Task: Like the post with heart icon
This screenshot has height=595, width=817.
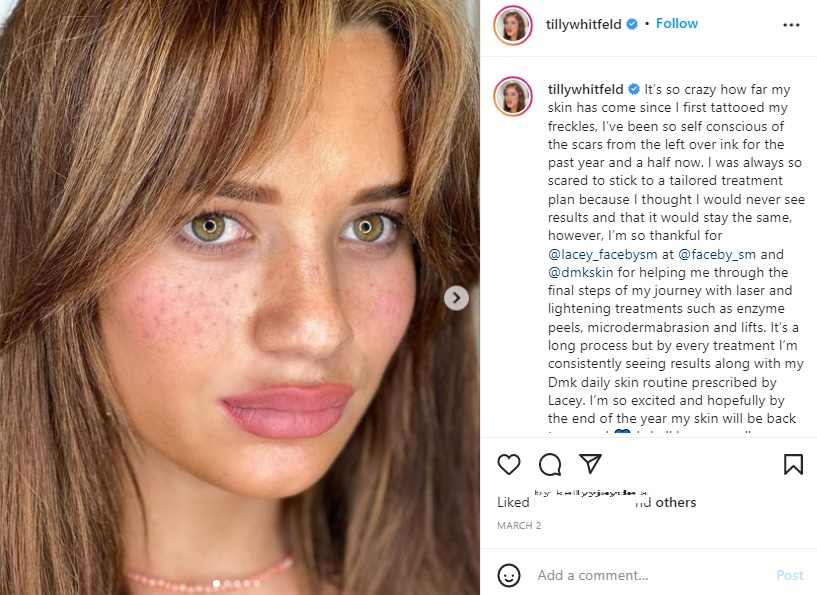Action: pyautogui.click(x=509, y=464)
